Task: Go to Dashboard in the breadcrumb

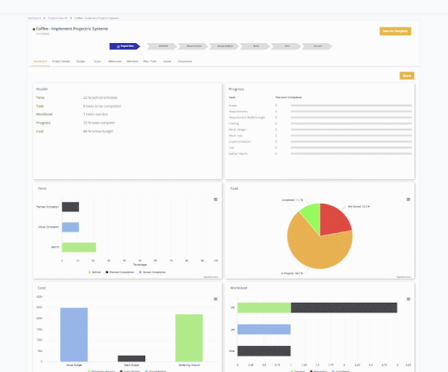Action: pos(34,18)
